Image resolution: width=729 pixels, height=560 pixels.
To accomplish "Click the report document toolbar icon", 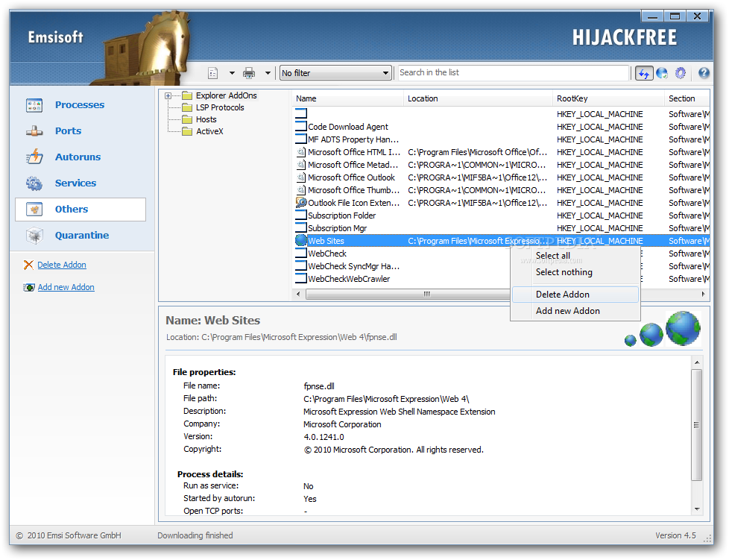I will (x=213, y=73).
